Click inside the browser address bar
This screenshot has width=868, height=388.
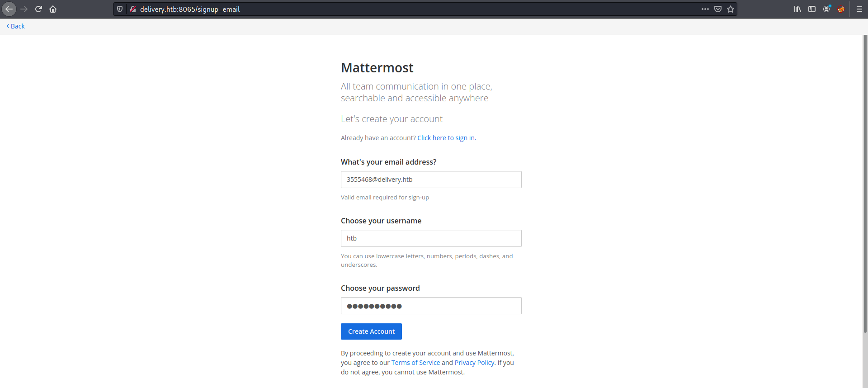tap(316, 9)
